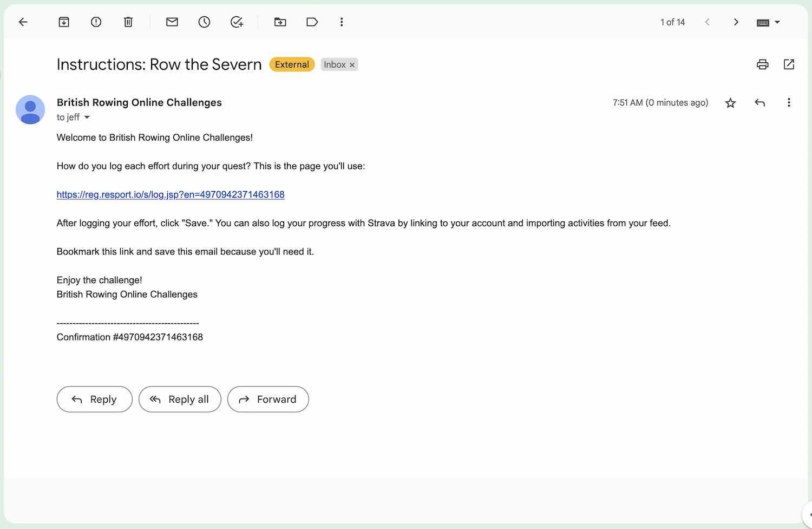Mark the email as unread
Image resolution: width=812 pixels, height=529 pixels.
click(x=172, y=22)
